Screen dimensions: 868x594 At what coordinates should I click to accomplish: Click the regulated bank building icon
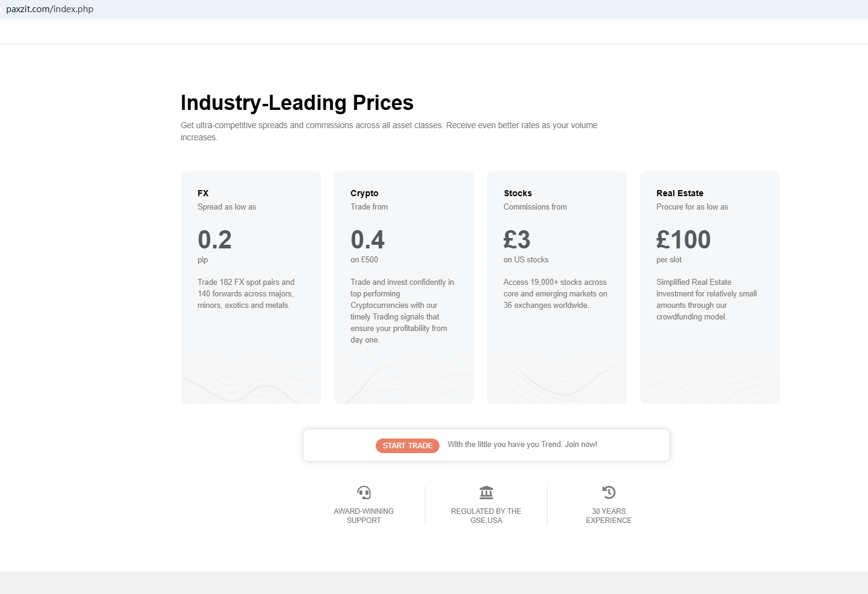[x=486, y=492]
